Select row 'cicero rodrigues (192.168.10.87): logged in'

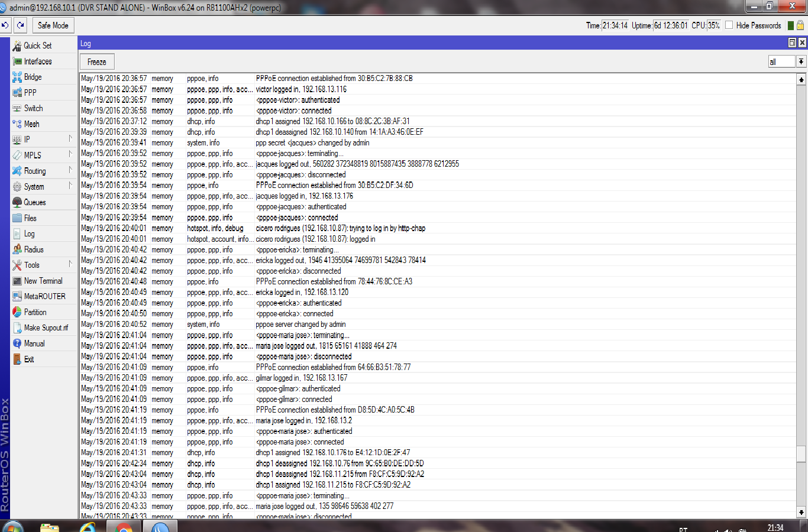[x=438, y=239]
